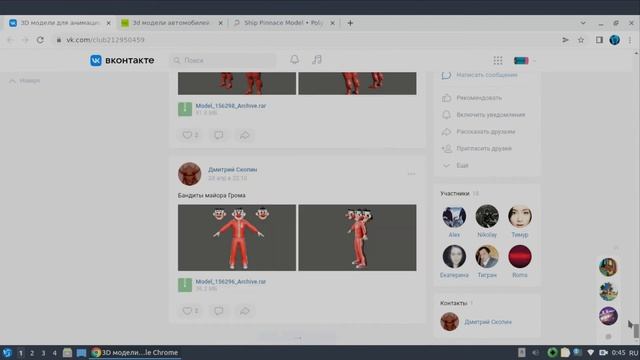
Task: Click the address bar URL
Action: (105, 40)
